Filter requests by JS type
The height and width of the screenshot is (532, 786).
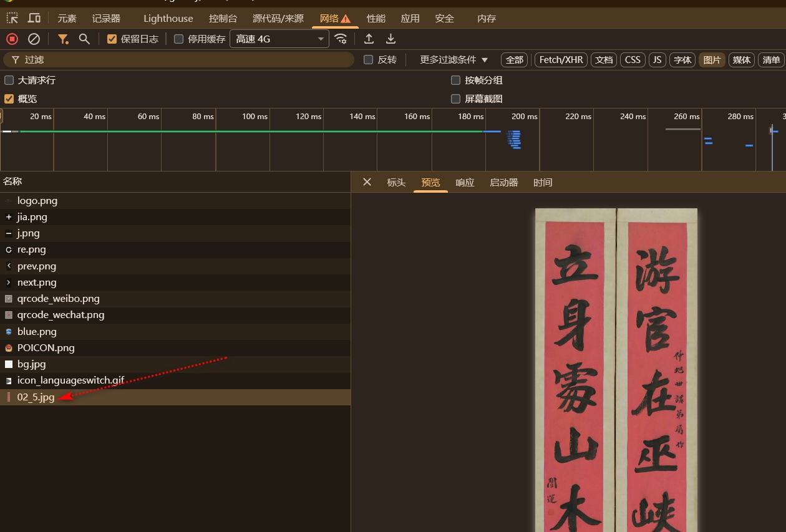coord(657,60)
